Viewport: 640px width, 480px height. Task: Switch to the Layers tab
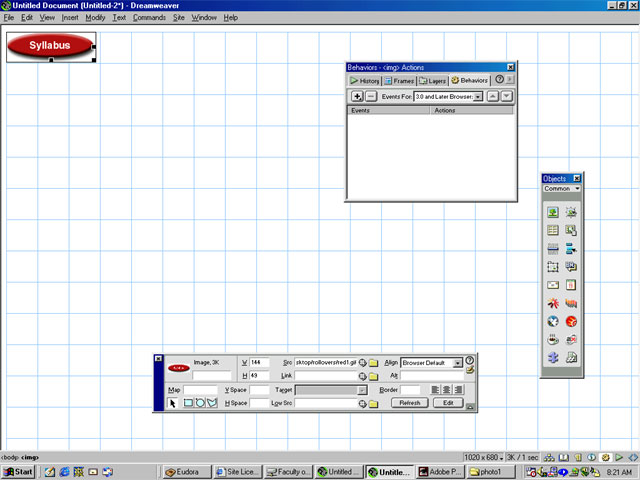click(x=432, y=80)
